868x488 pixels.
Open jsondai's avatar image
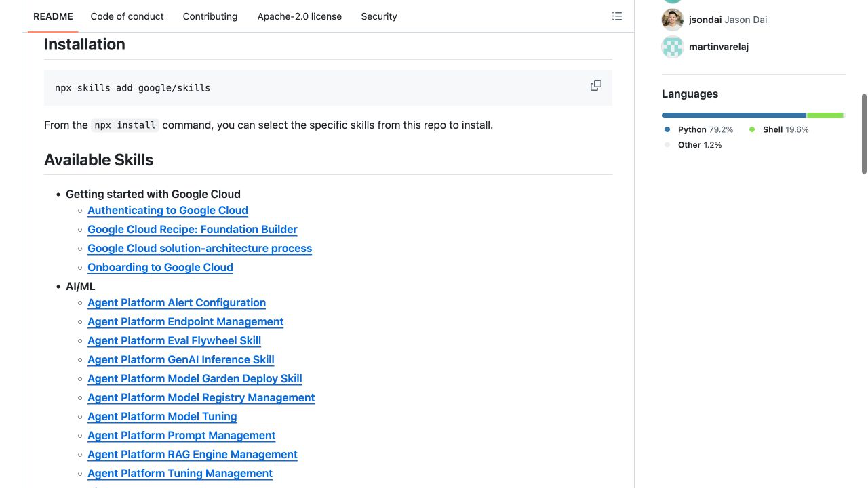pos(673,20)
